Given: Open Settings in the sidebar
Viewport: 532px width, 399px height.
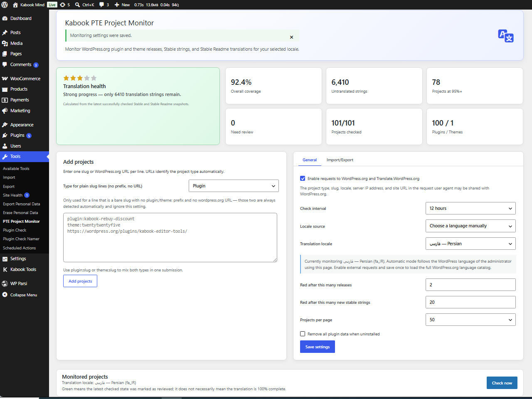Looking at the screenshot, I should (x=25, y=259).
